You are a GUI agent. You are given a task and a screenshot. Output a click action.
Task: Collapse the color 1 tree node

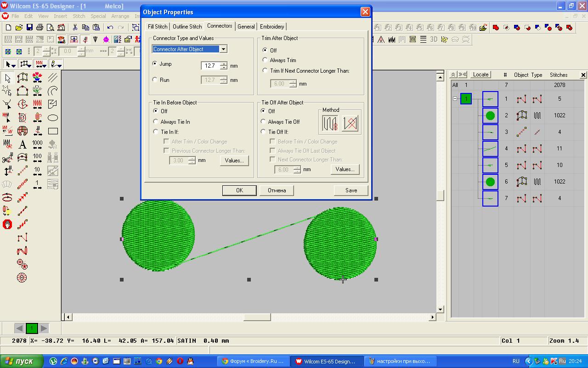455,99
